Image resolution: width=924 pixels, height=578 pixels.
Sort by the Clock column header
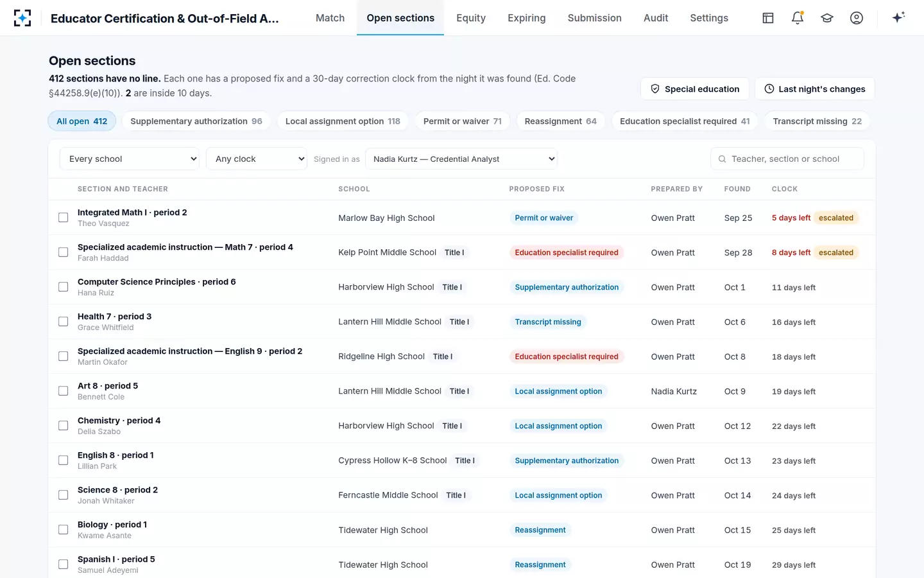[785, 189]
